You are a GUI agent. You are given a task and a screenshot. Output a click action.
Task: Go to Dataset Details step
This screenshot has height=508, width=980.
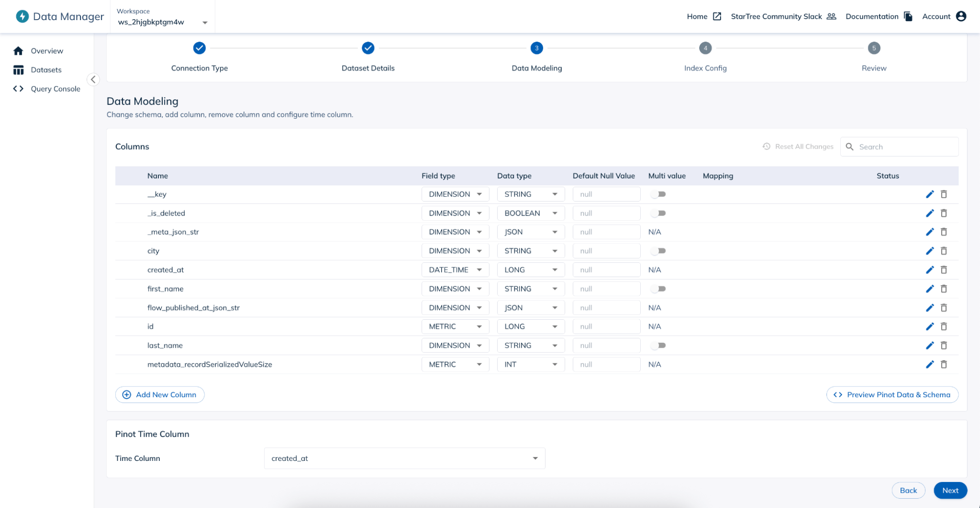pyautogui.click(x=368, y=57)
